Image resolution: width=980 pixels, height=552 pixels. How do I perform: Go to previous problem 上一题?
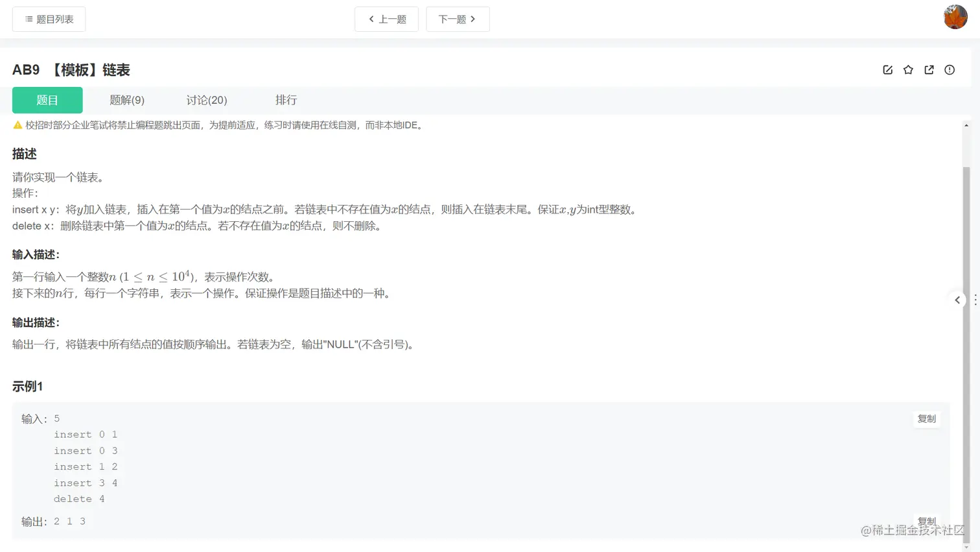point(386,19)
